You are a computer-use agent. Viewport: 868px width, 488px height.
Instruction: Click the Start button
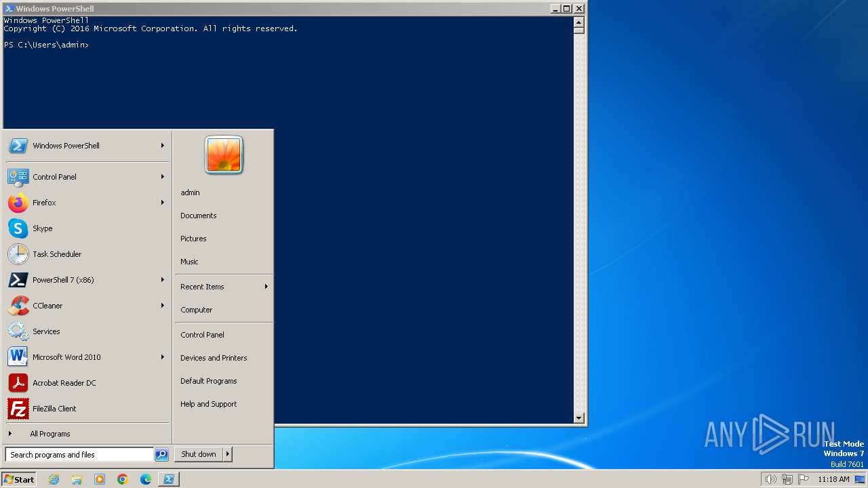(x=19, y=479)
